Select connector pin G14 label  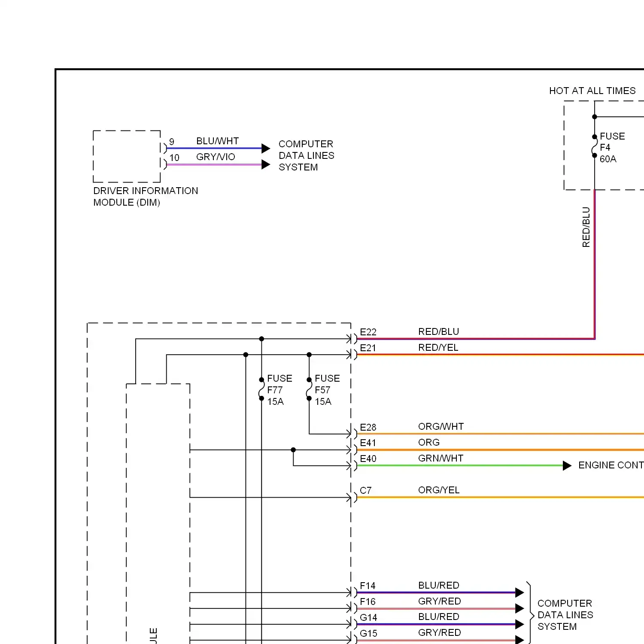(368, 618)
